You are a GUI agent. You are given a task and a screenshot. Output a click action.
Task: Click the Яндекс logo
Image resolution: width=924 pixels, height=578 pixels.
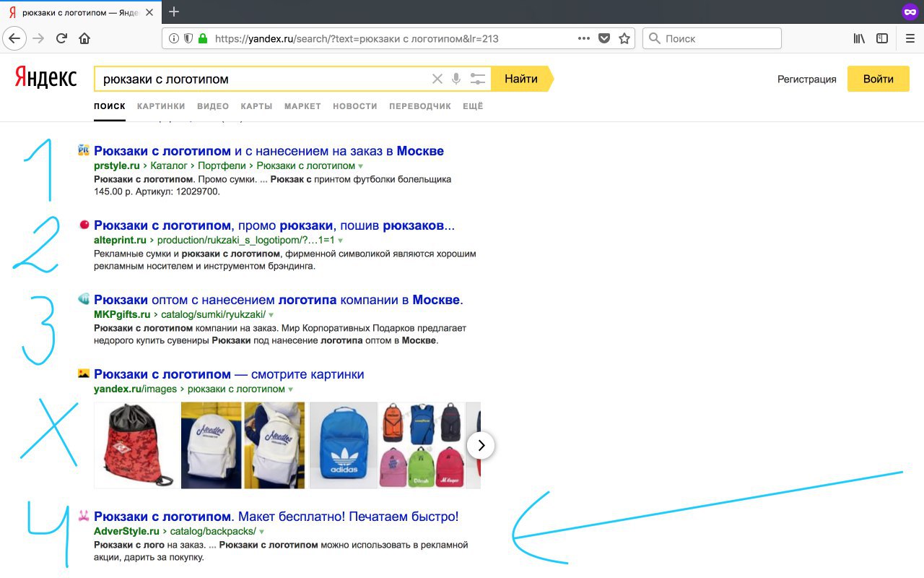[45, 77]
